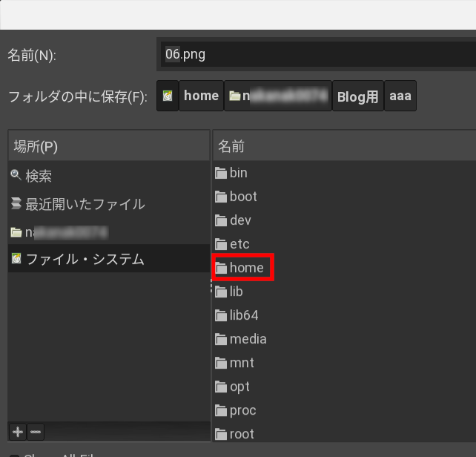
Task: Select the mnt folder
Action: pyautogui.click(x=234, y=363)
